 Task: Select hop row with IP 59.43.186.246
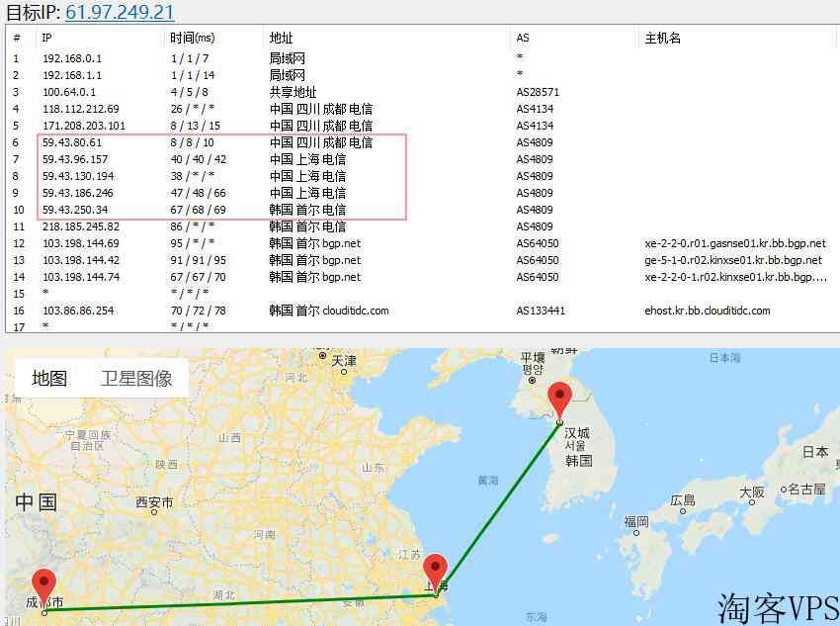point(421,193)
